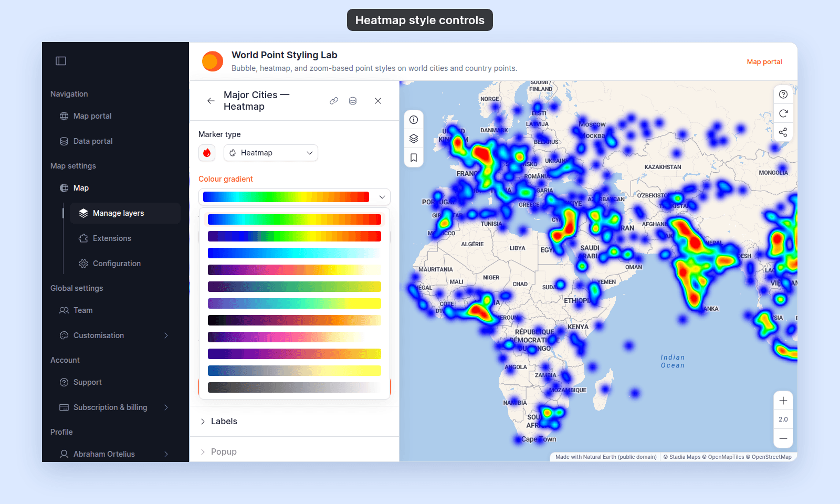Open map help question icon

[x=783, y=94]
